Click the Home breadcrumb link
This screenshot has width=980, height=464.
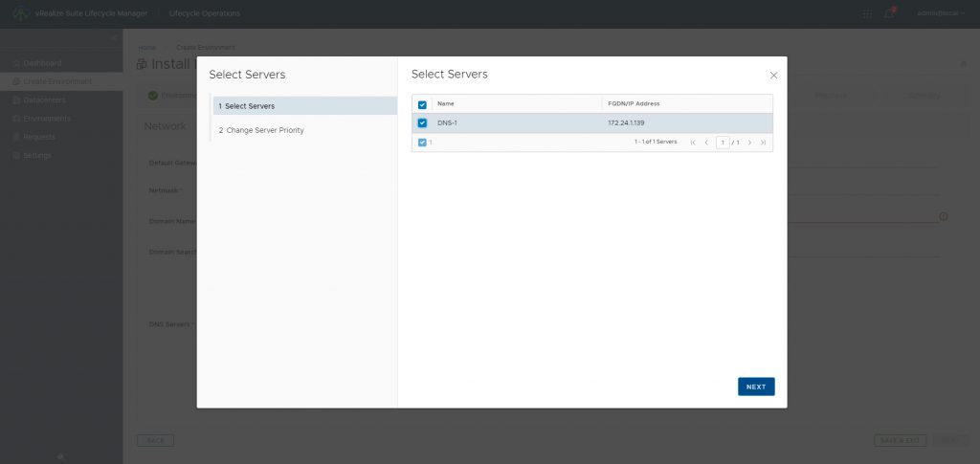click(146, 48)
